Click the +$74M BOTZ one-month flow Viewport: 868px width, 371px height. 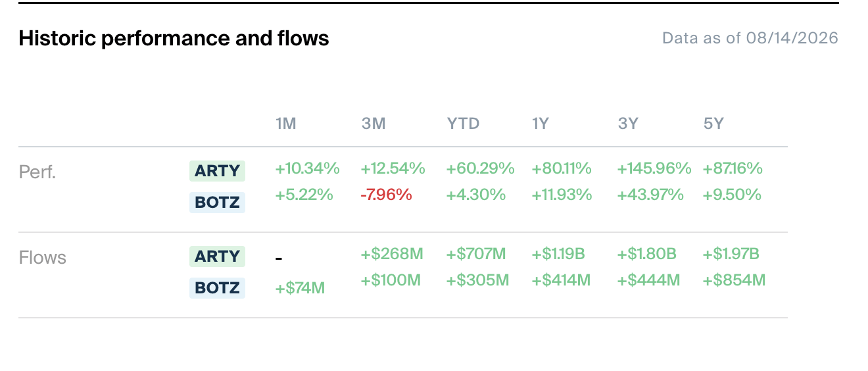pos(300,287)
